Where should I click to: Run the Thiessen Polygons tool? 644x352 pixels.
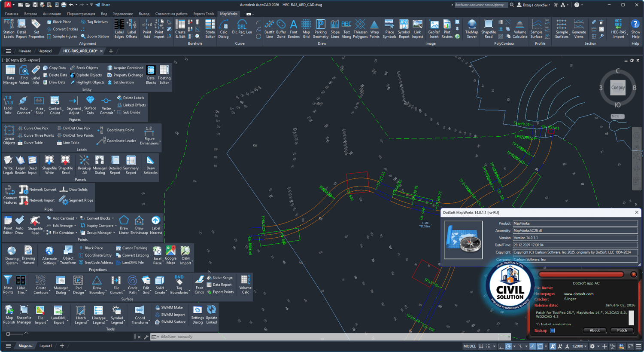[x=360, y=29]
